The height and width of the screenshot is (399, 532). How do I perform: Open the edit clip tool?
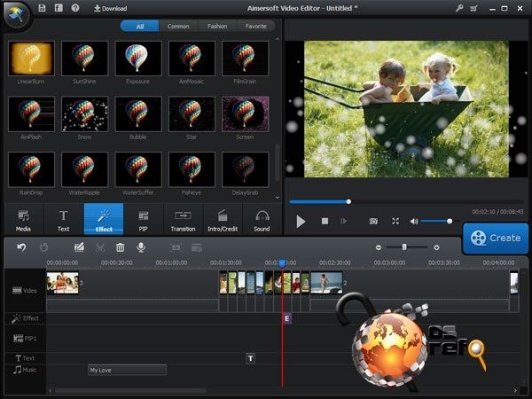pyautogui.click(x=79, y=247)
